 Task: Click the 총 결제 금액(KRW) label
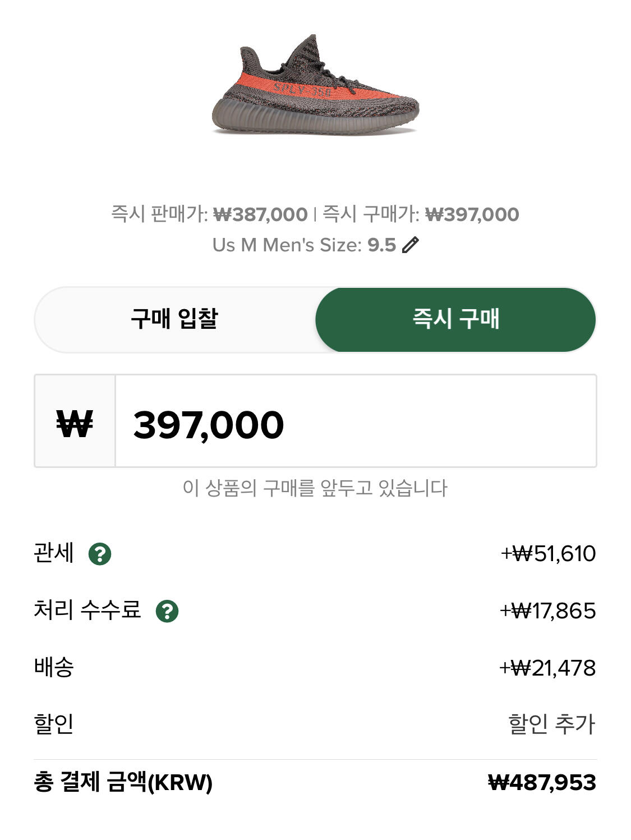tap(123, 782)
